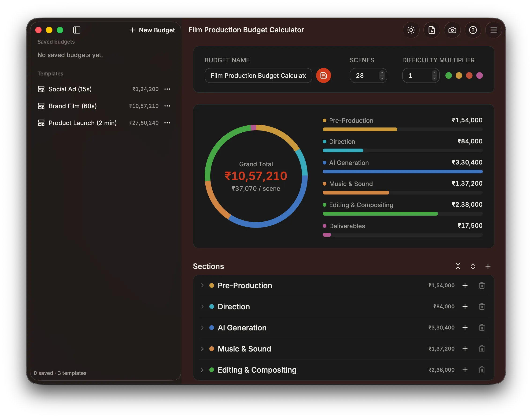This screenshot has height=419, width=532.
Task: Load the Social Ad (15s) template
Action: point(104,89)
